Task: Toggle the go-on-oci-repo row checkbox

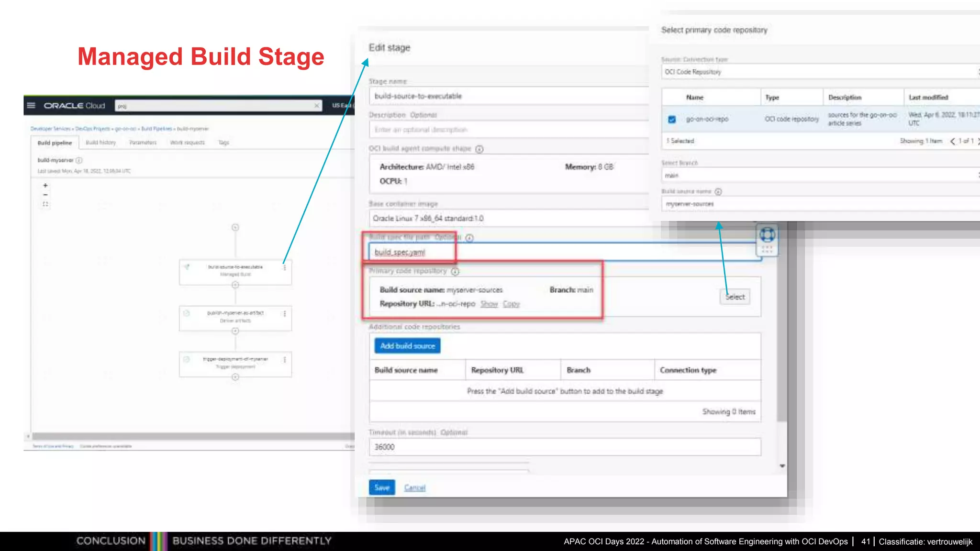Action: click(672, 119)
